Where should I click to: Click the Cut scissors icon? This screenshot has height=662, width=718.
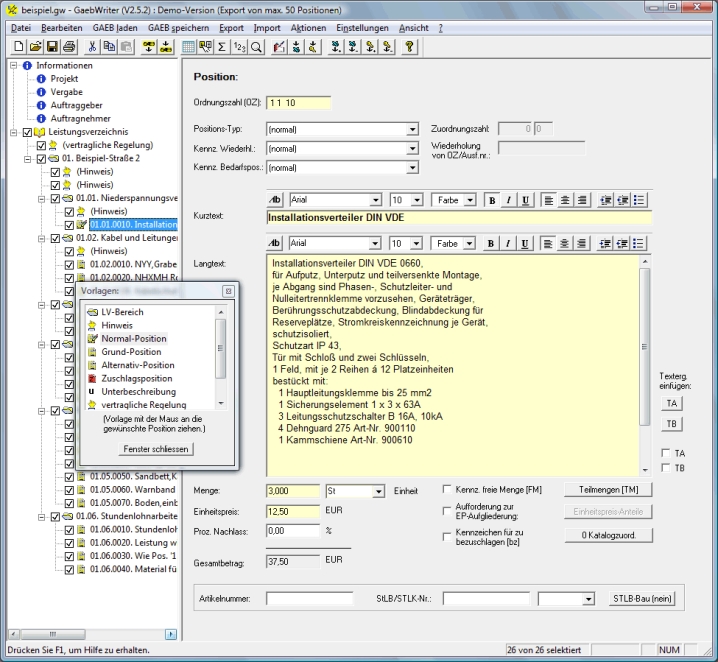[x=92, y=46]
